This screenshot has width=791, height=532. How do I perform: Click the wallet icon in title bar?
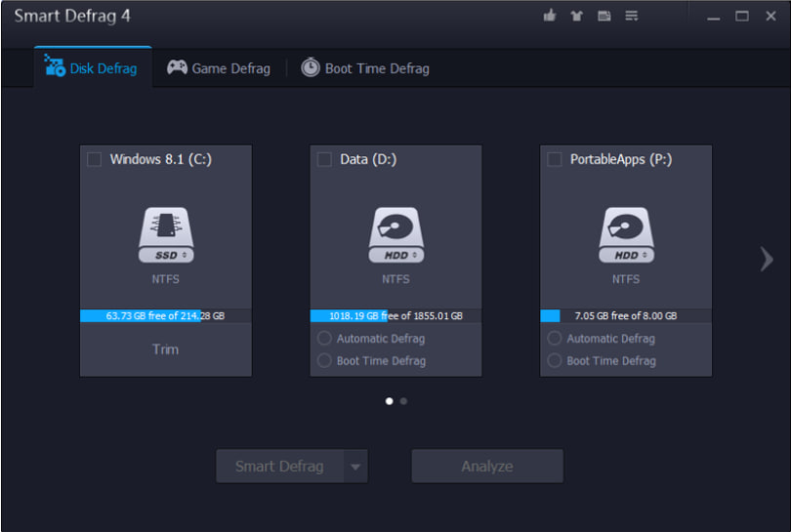click(604, 17)
